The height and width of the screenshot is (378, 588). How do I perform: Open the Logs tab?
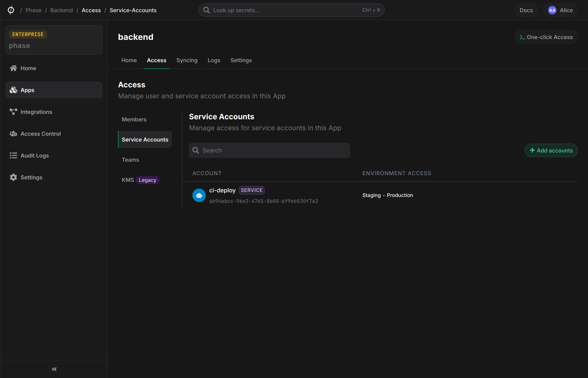[214, 60]
